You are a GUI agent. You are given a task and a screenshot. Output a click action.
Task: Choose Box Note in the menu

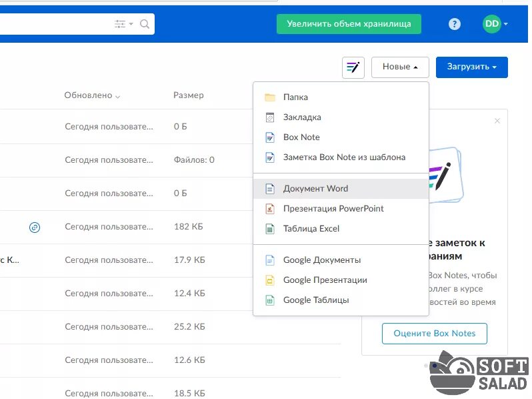[341, 137]
